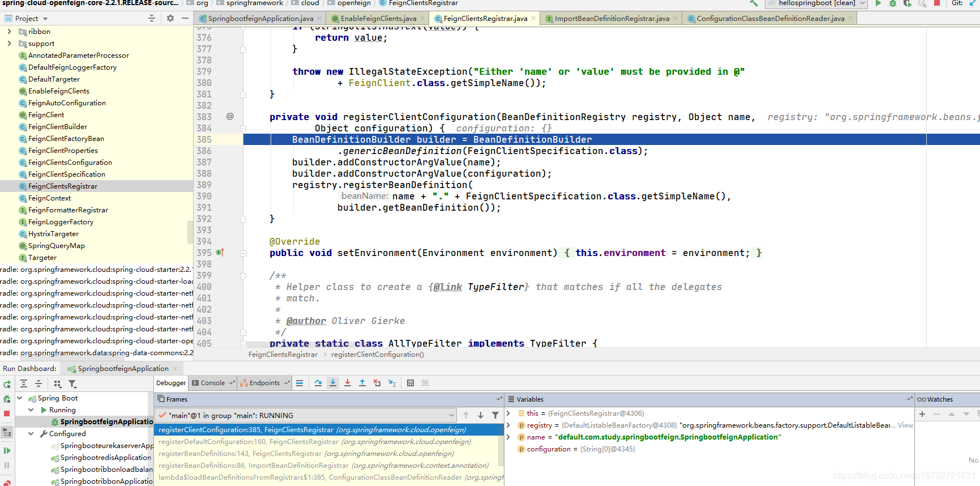Viewport: 980px width, 486px height.
Task: Stop the running application in the dashboard sidebar
Action: (7, 413)
